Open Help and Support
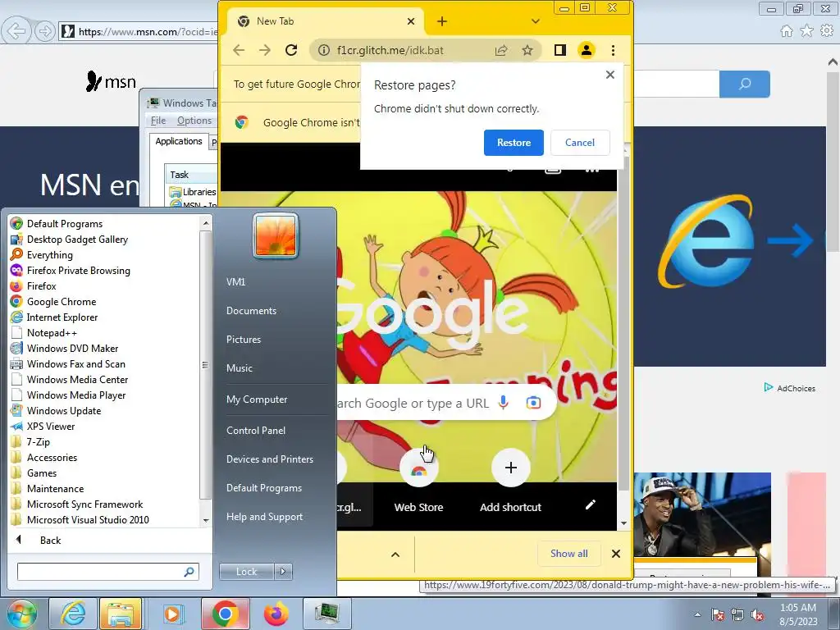Viewport: 840px width, 630px height. click(x=264, y=517)
